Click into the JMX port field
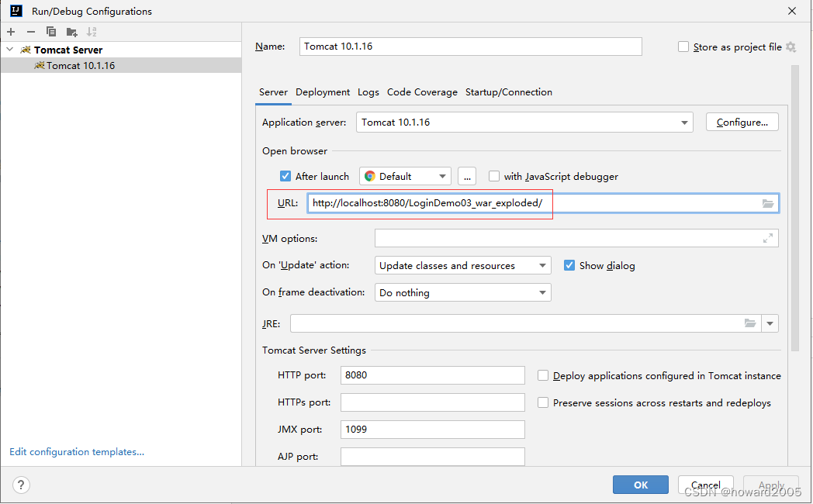This screenshot has height=504, width=813. pyautogui.click(x=432, y=430)
